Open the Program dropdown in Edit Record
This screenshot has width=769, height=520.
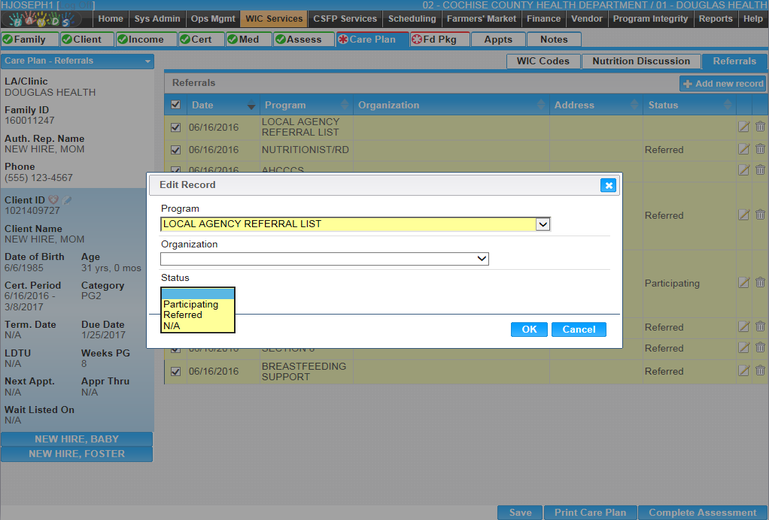(x=543, y=224)
